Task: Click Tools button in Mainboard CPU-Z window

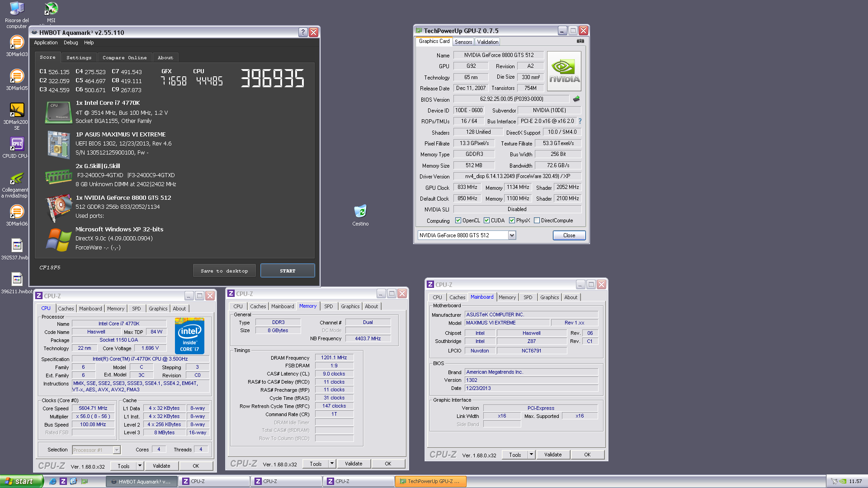Action: (x=515, y=455)
